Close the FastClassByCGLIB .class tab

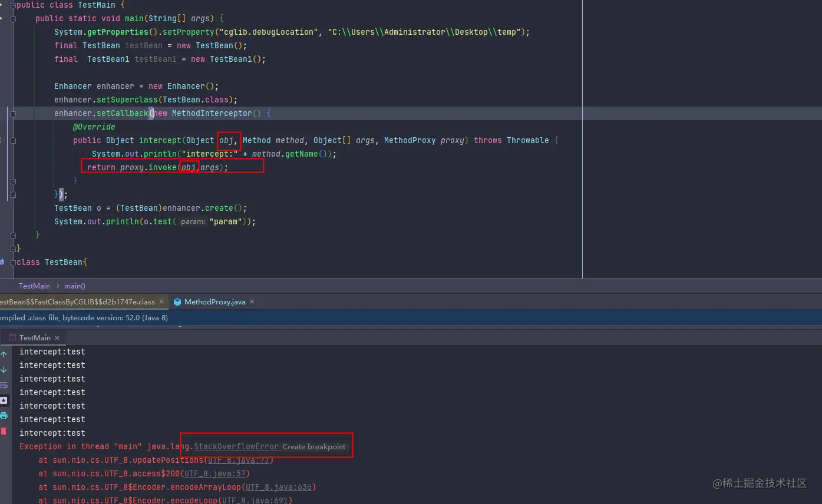click(161, 302)
